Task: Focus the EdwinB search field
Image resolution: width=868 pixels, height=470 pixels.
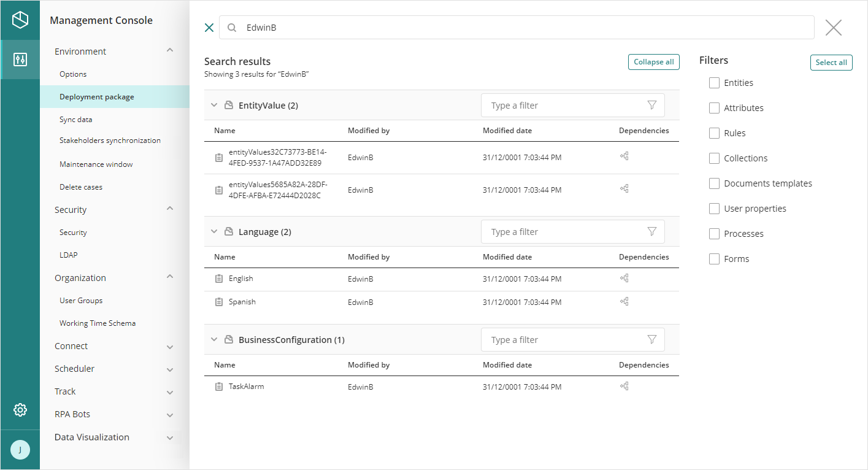Action: (517, 28)
